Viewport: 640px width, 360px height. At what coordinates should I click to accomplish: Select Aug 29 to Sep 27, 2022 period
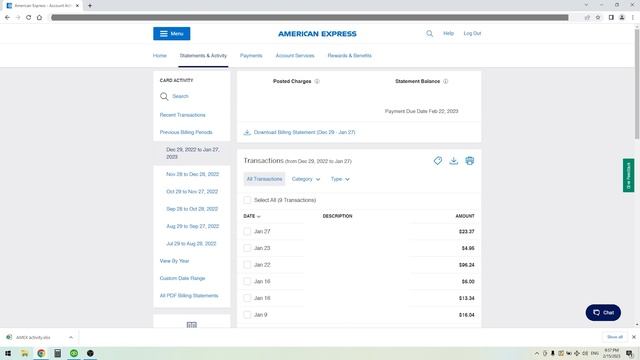click(193, 226)
